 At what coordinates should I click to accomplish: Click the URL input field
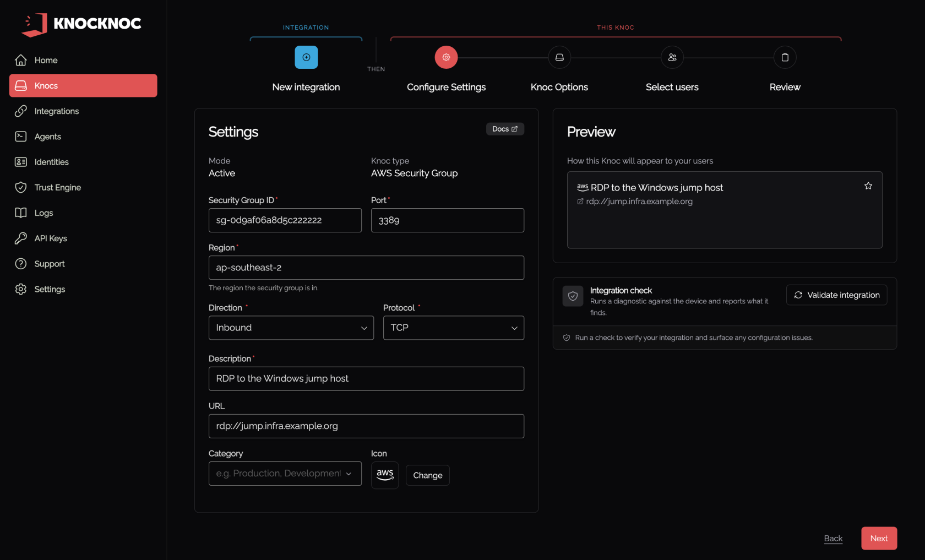pyautogui.click(x=366, y=426)
